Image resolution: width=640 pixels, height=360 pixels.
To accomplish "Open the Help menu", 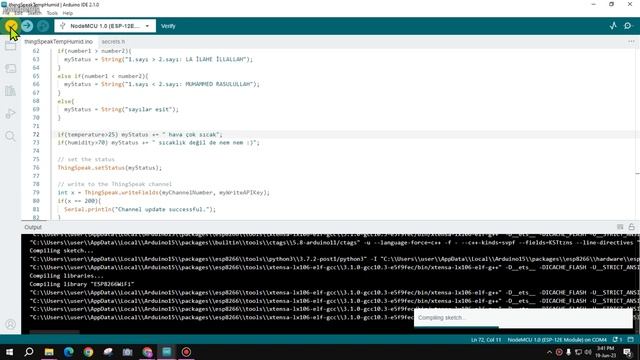I will [x=68, y=13].
